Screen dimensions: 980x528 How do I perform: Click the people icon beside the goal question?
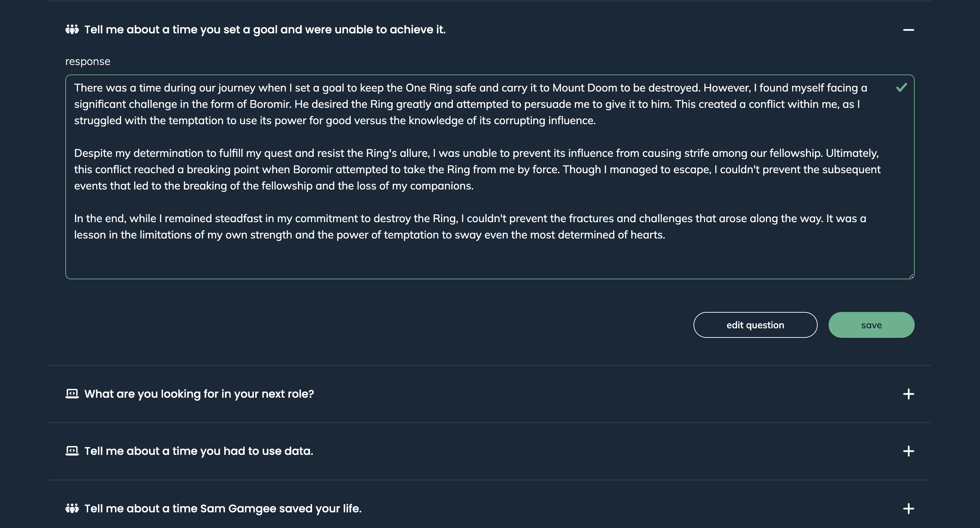(72, 29)
